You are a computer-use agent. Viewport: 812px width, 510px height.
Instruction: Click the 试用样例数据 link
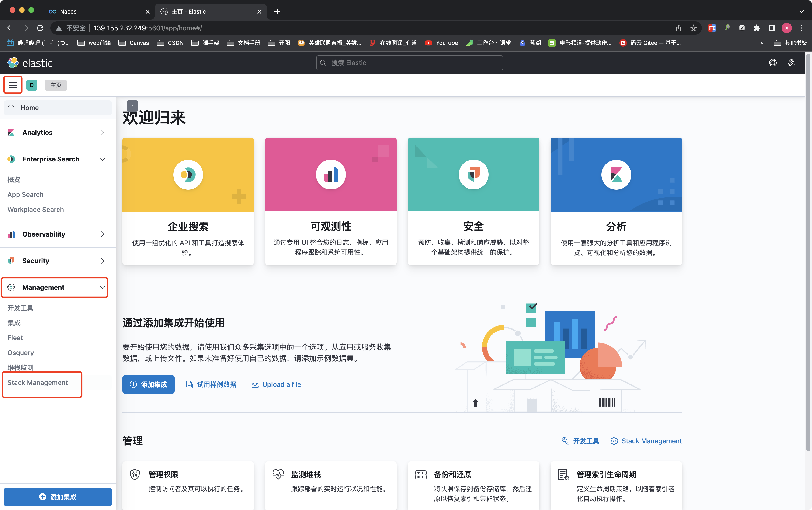point(211,384)
